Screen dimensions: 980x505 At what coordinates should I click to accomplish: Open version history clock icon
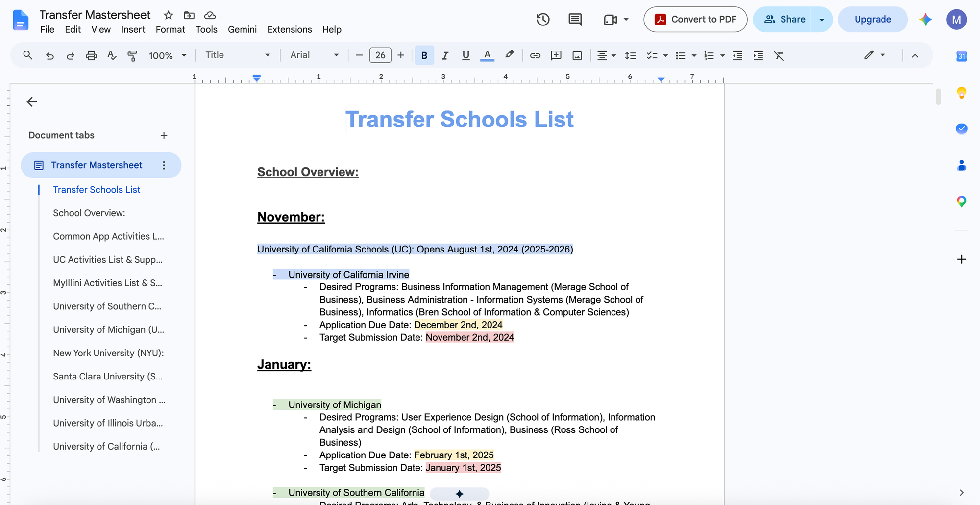(x=543, y=20)
